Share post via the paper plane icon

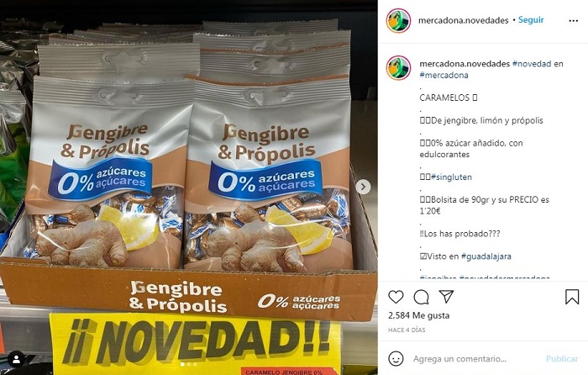click(x=446, y=297)
